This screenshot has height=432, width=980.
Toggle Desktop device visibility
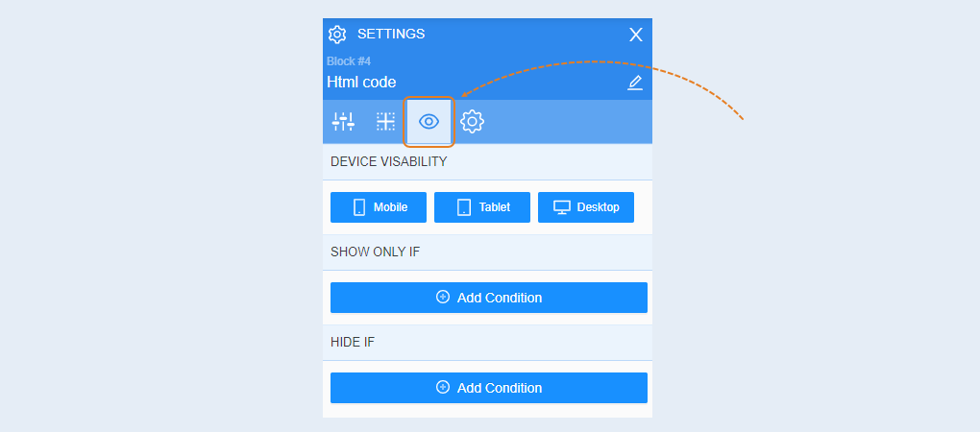coord(586,207)
